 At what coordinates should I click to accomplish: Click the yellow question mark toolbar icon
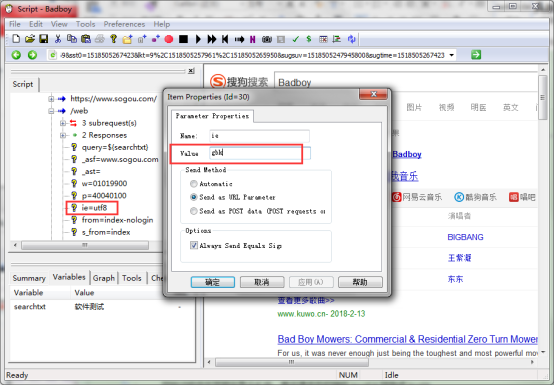point(113,39)
